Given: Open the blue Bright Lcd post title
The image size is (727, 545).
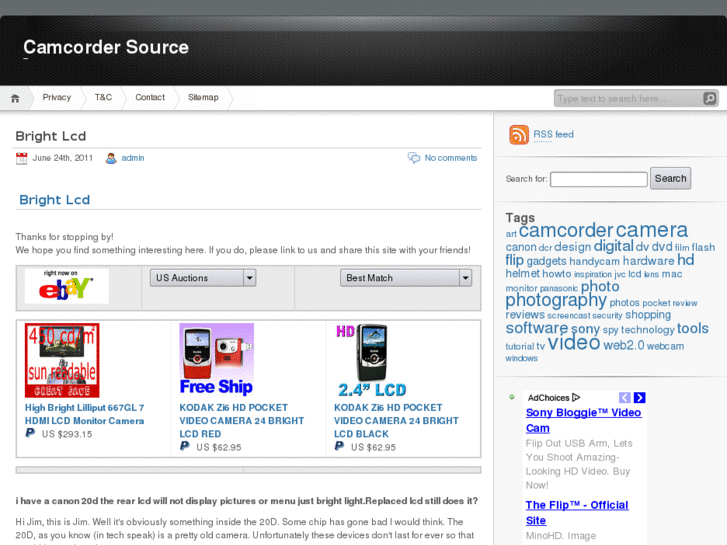Looking at the screenshot, I should 55,200.
